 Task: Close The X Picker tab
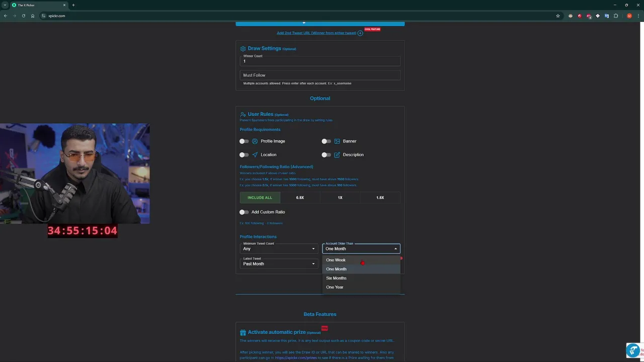[x=64, y=5]
